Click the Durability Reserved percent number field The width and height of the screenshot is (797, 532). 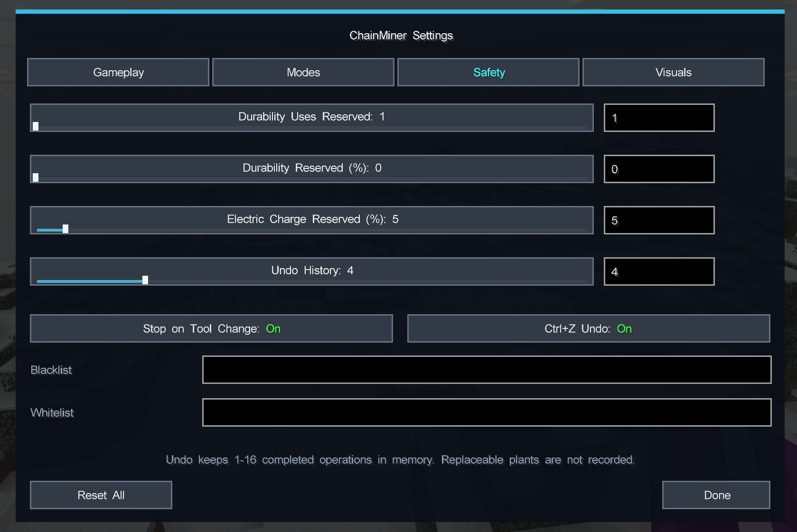click(x=659, y=169)
